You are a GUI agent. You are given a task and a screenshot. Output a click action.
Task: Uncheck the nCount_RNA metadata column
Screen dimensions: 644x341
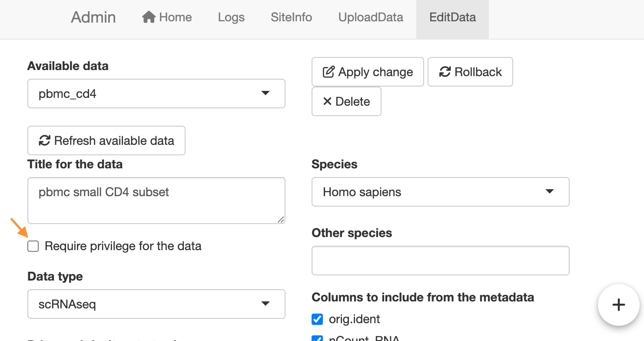[x=317, y=339]
